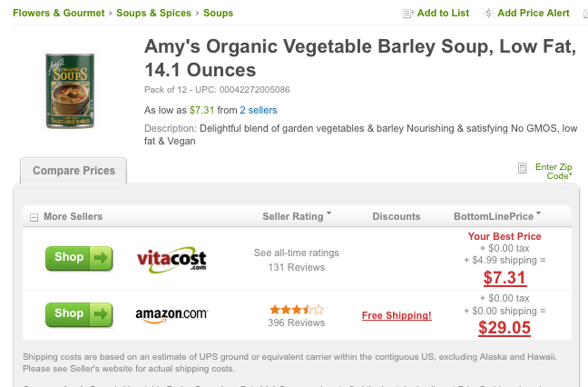Click the Vitacost logo

point(171,259)
